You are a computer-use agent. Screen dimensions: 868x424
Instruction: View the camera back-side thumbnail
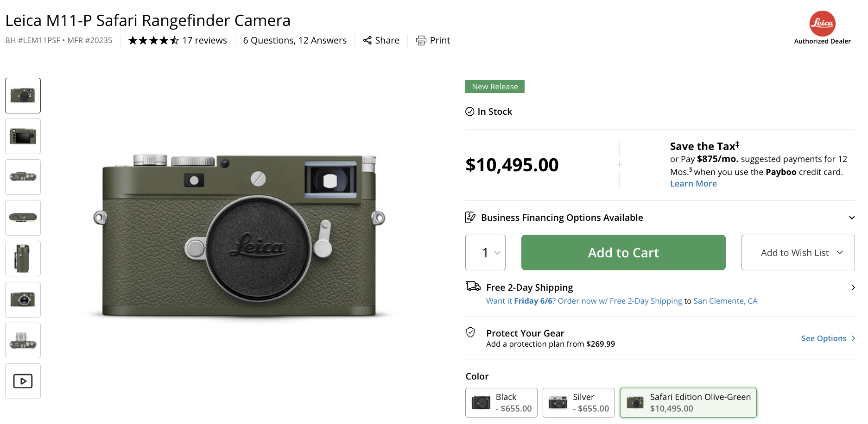(x=23, y=136)
